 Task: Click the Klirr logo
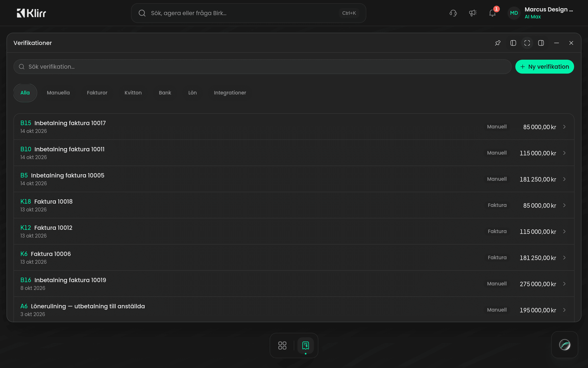coord(31,13)
